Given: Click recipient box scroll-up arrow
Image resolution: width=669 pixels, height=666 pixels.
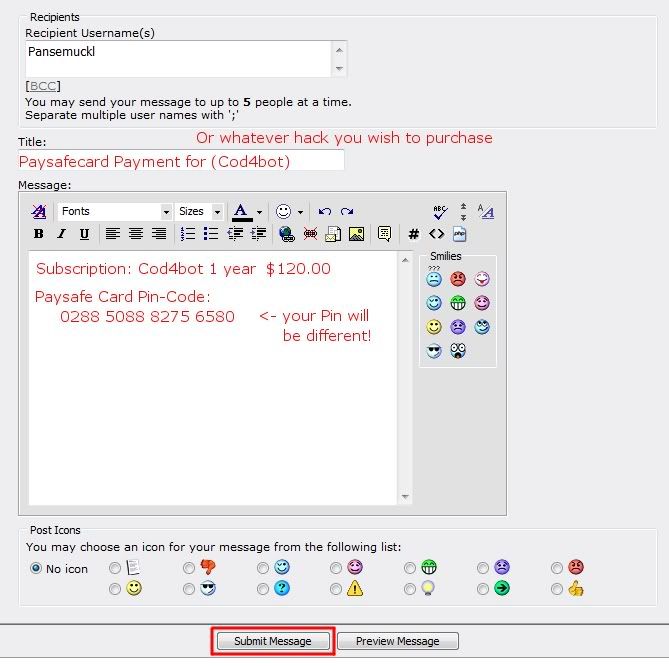Looking at the screenshot, I should point(339,50).
